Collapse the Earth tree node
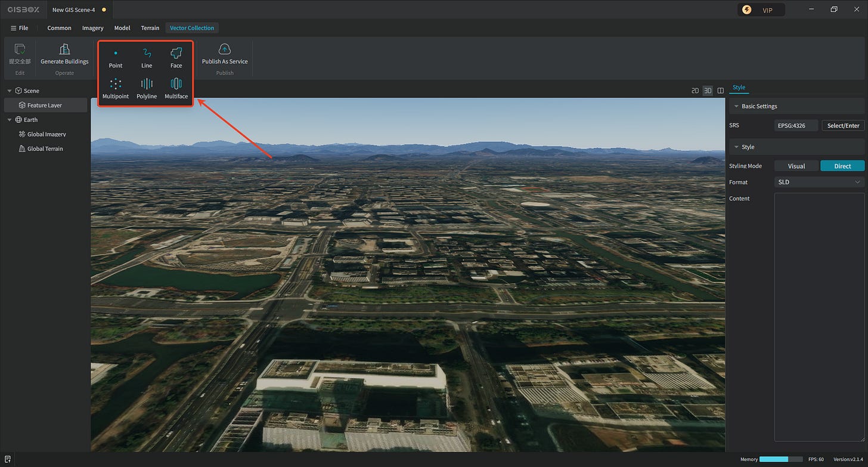The width and height of the screenshot is (868, 467). coord(10,120)
